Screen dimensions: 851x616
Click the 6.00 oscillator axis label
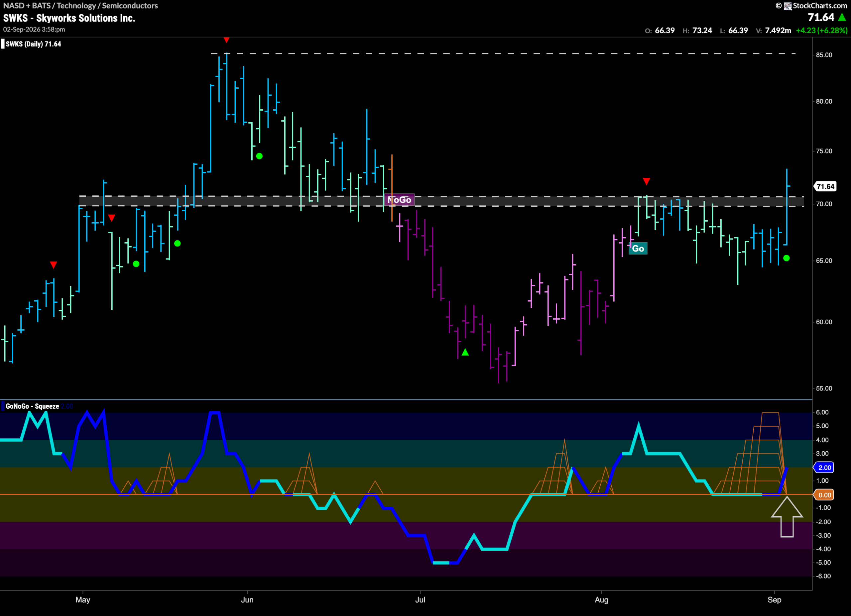tap(822, 412)
